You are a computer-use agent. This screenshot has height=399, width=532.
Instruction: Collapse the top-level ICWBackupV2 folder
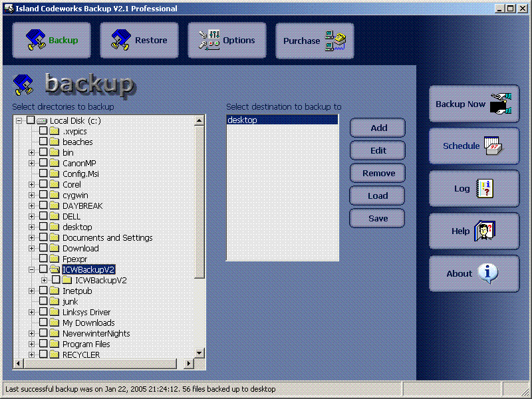coord(31,270)
